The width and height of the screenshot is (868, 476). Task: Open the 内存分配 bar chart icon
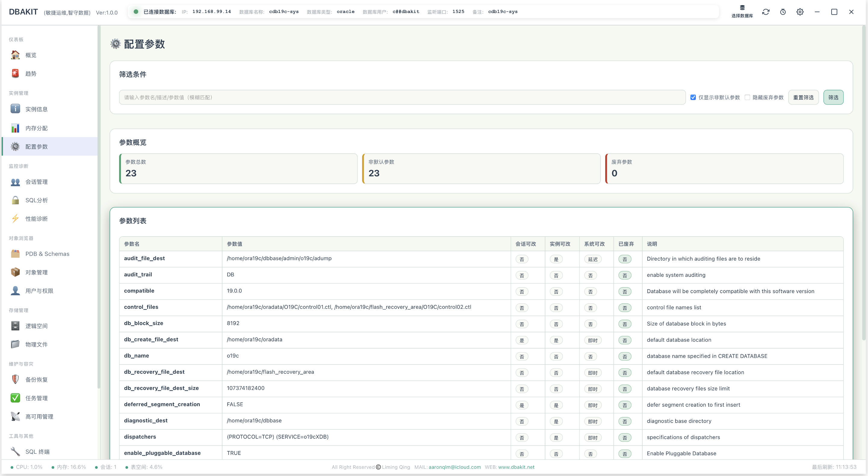[x=15, y=128]
